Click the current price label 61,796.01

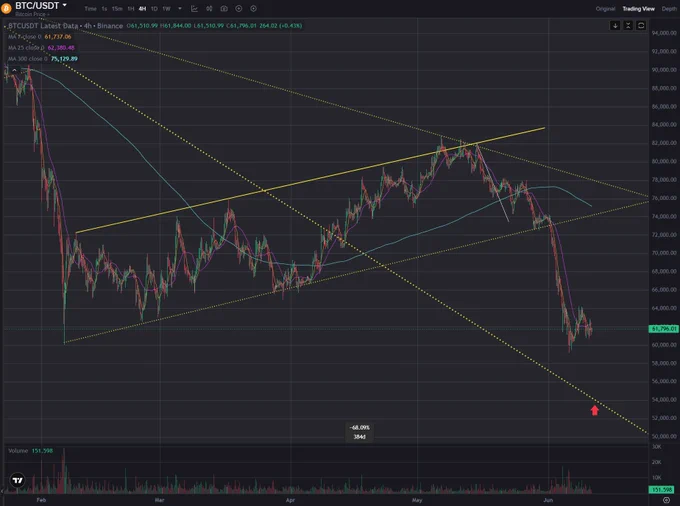click(x=663, y=329)
